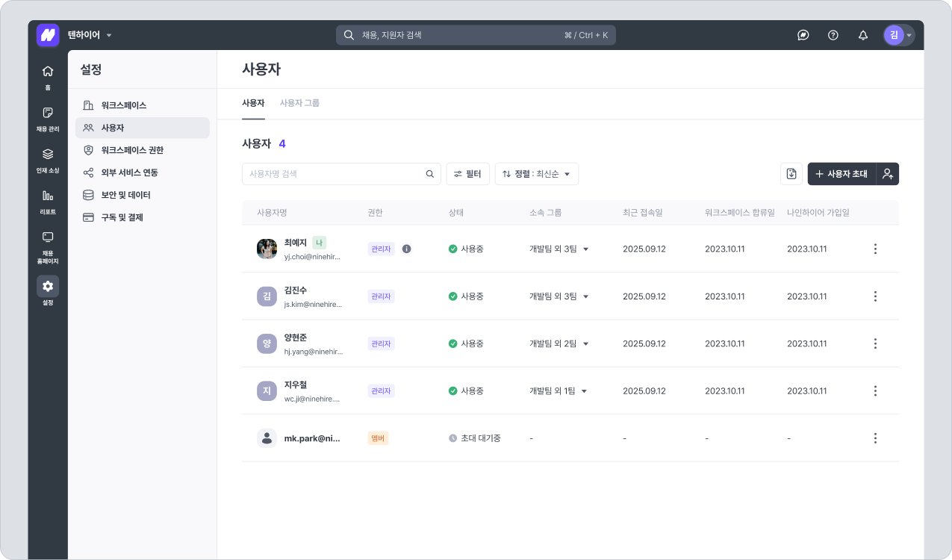Open 워크스페이스 권한 settings item
The width and height of the screenshot is (952, 560).
[143, 150]
